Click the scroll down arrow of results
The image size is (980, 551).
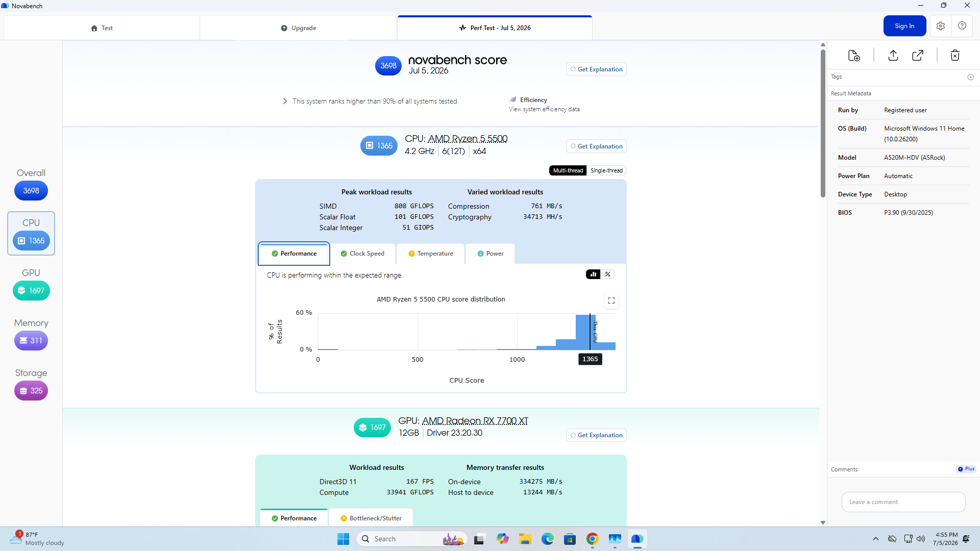(823, 522)
